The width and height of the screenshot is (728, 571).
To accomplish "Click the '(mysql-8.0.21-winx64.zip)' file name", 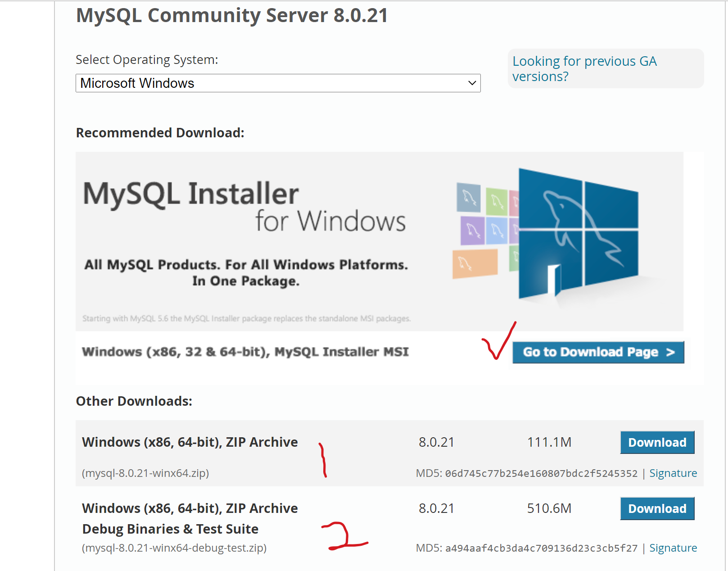I will click(145, 473).
